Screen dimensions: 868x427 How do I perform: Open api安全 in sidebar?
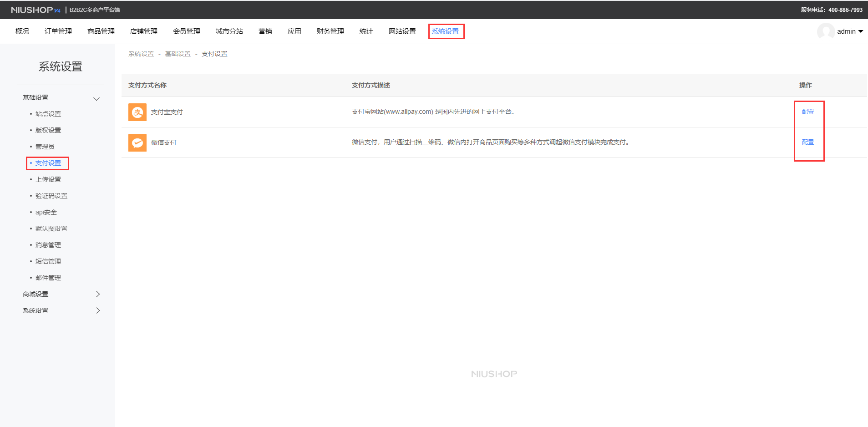(x=46, y=212)
